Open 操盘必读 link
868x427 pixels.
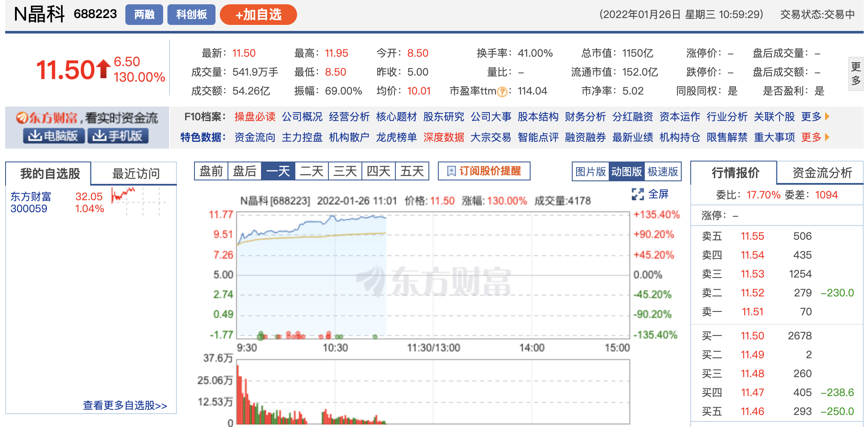pos(255,116)
